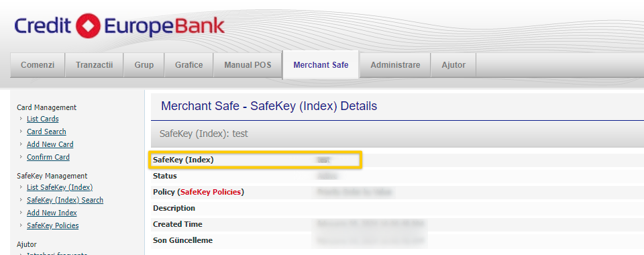Open the Comenzi tab
Image resolution: width=644 pixels, height=255 pixels.
38,65
